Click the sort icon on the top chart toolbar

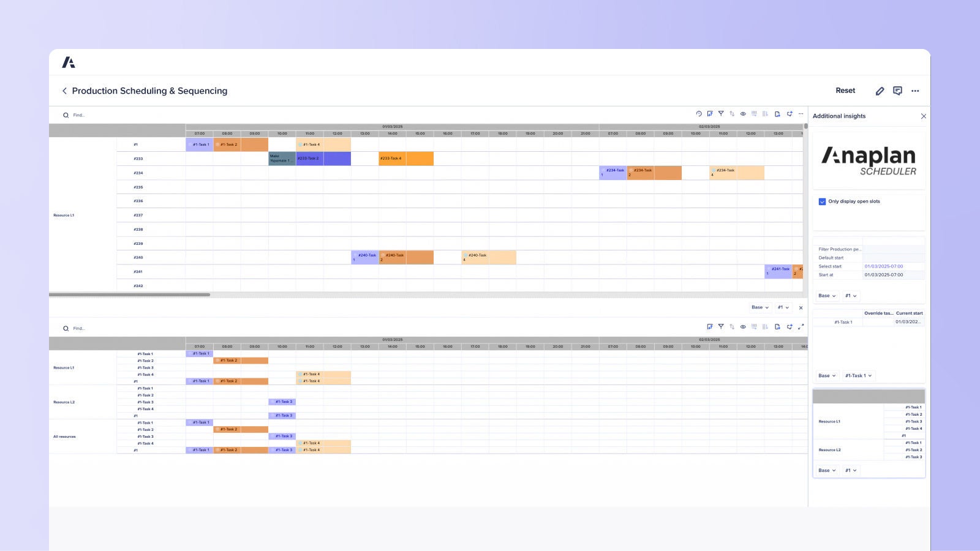(733, 113)
